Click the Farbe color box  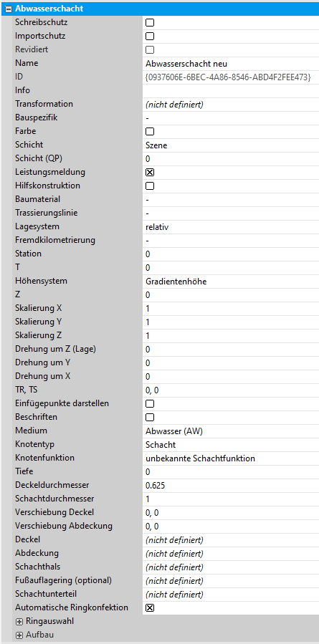tap(150, 132)
